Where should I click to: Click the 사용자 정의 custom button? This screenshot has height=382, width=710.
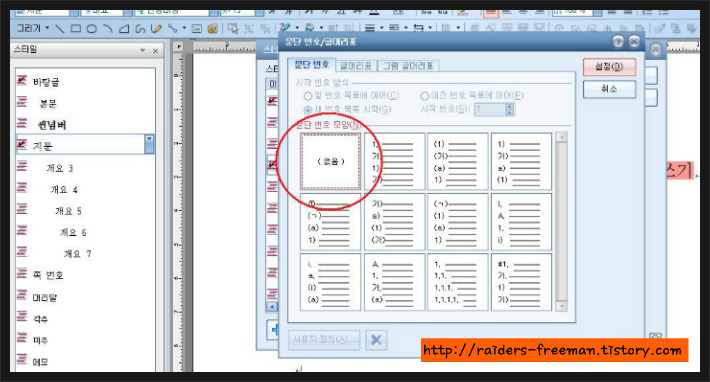(324, 339)
